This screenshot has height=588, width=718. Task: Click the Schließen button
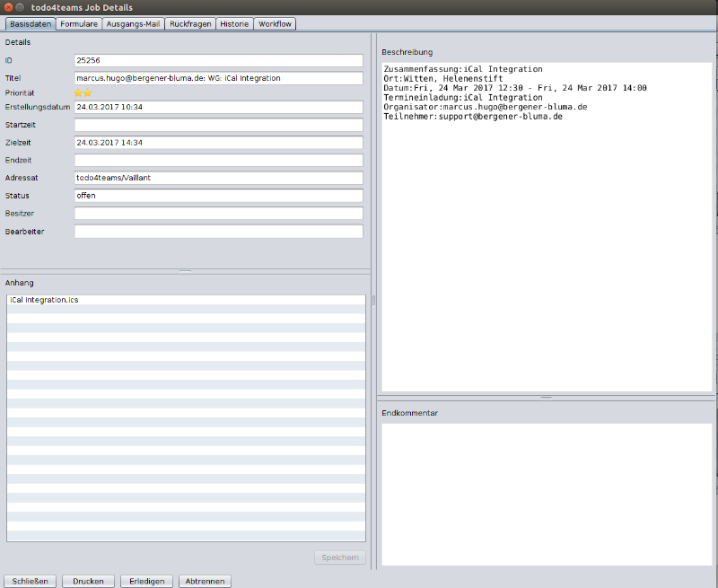[x=31, y=581]
